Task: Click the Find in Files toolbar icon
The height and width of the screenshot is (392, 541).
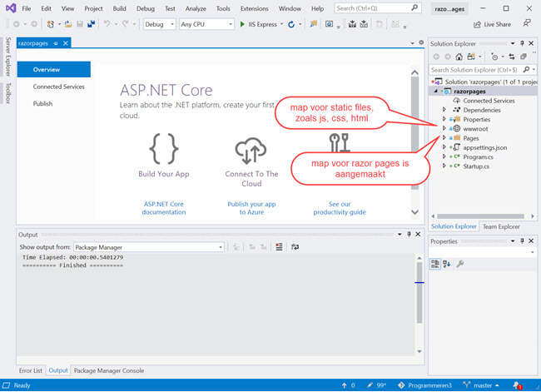Action: pos(313,24)
